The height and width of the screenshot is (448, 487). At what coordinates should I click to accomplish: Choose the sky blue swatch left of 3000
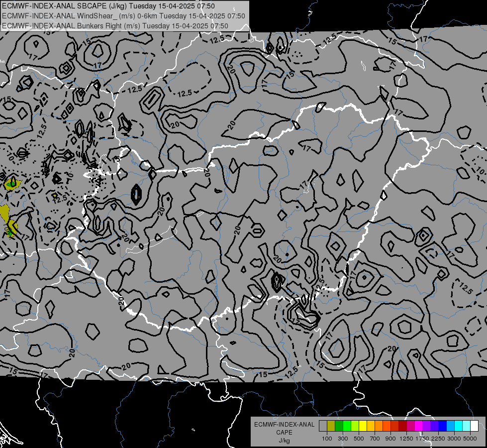tap(450, 426)
